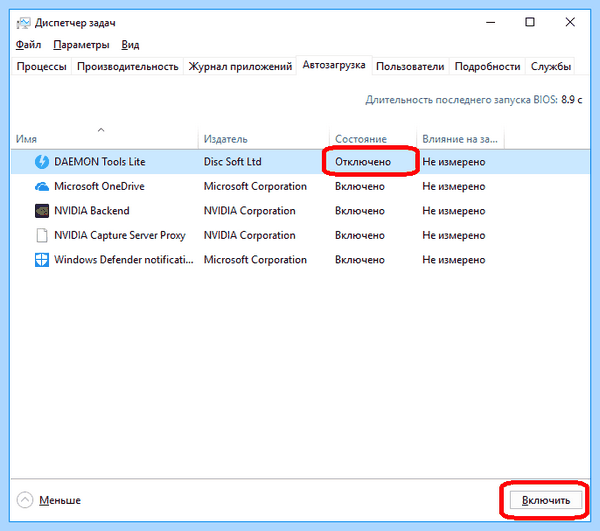Click the Включить button
The width and height of the screenshot is (600, 531).
click(x=546, y=500)
